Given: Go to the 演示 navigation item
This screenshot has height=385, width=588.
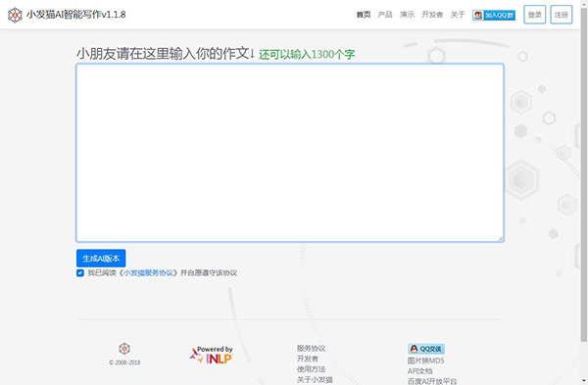Looking at the screenshot, I should tap(407, 15).
